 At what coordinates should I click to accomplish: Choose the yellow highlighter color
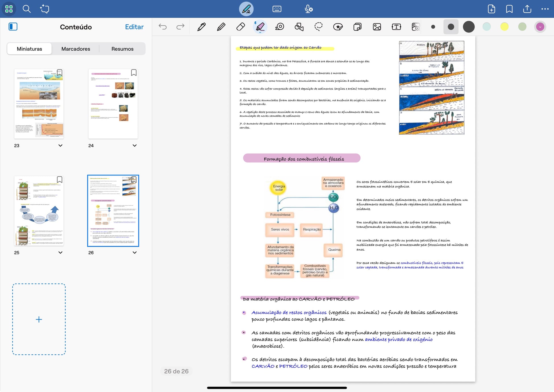click(x=504, y=27)
